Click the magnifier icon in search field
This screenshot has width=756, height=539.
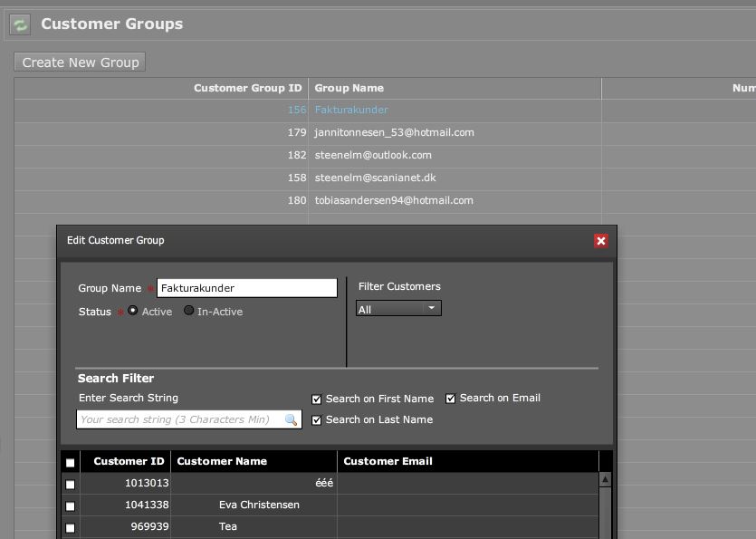291,419
